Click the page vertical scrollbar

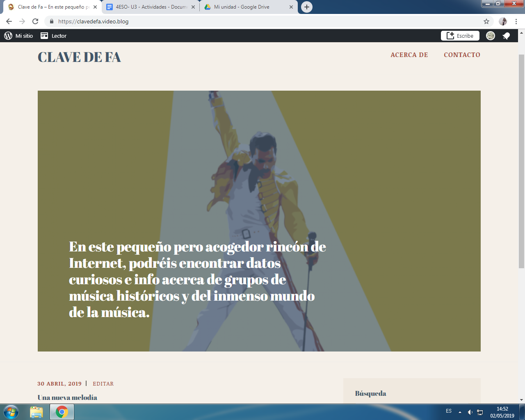[x=521, y=164]
